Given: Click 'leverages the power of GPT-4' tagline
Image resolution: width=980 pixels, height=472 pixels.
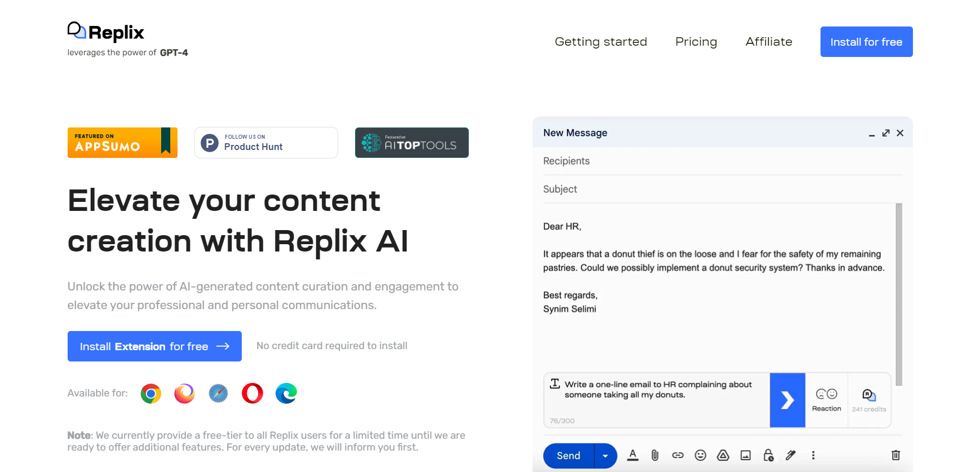Looking at the screenshot, I should point(127,52).
